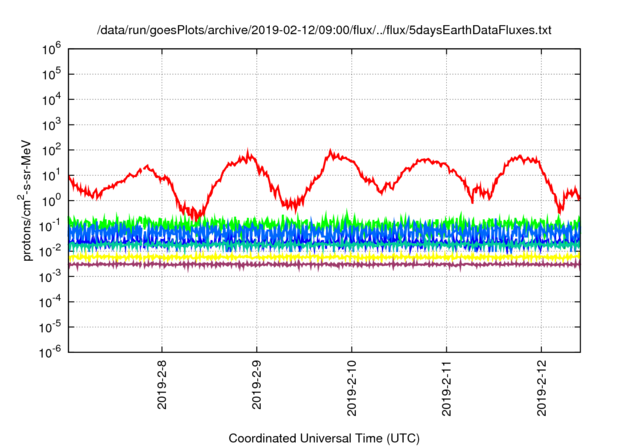The width and height of the screenshot is (640, 448).
Task: Click the plot title file path text
Action: (x=324, y=30)
